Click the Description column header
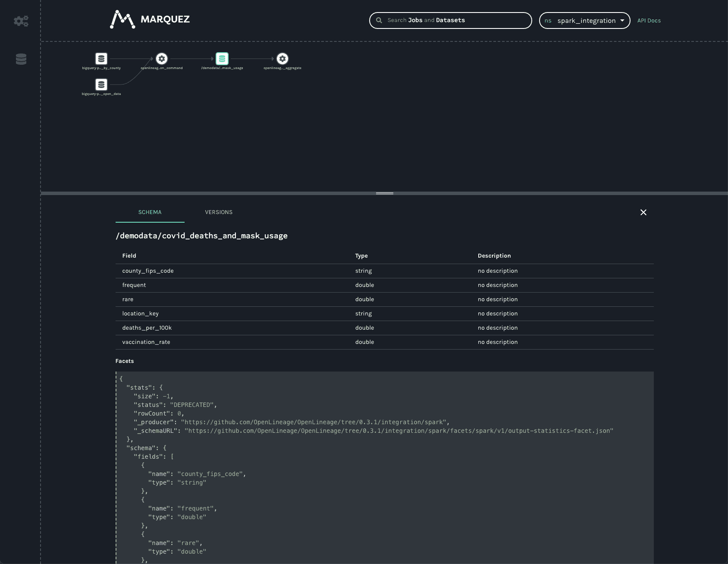Image resolution: width=728 pixels, height=564 pixels. tap(494, 256)
